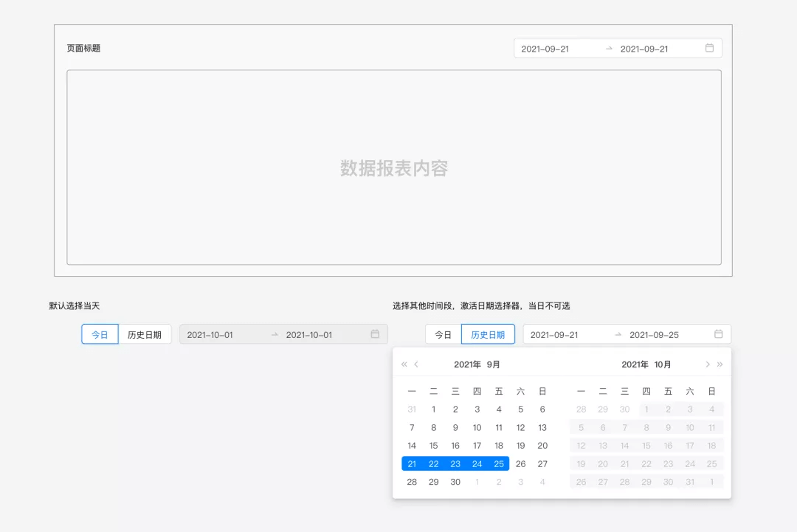Click end date field in header range picker
The width and height of the screenshot is (797, 532).
tap(644, 49)
